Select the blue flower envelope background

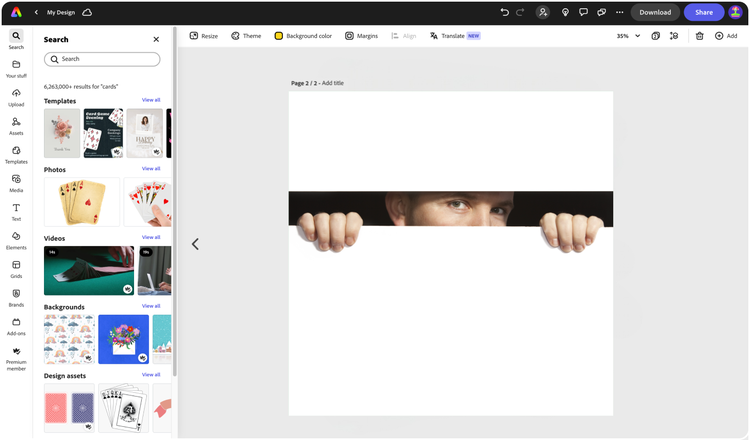click(123, 340)
